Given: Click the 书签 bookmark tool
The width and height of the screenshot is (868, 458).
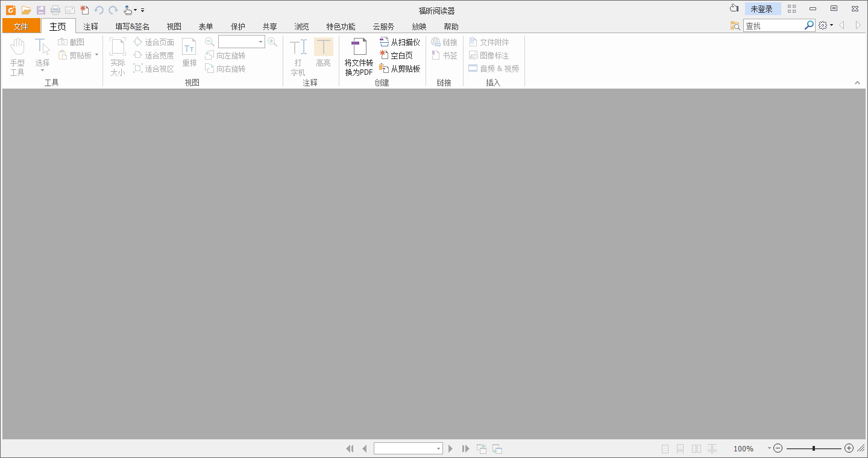Looking at the screenshot, I should coord(444,55).
